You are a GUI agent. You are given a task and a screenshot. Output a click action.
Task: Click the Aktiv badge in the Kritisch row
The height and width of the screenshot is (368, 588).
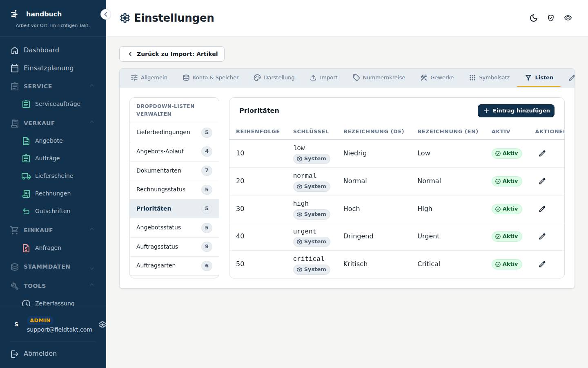507,264
